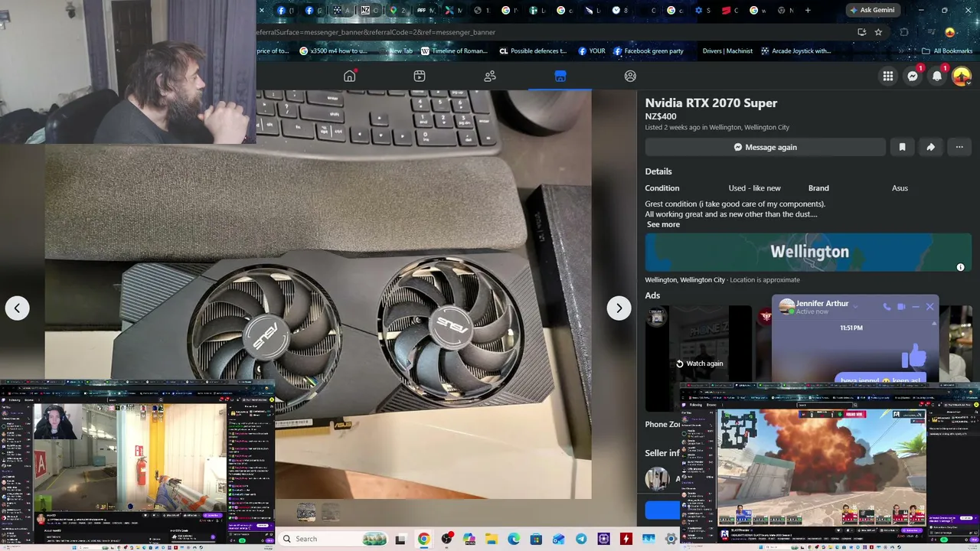
Task: Select the second photo thumbnail below image
Action: point(331,512)
